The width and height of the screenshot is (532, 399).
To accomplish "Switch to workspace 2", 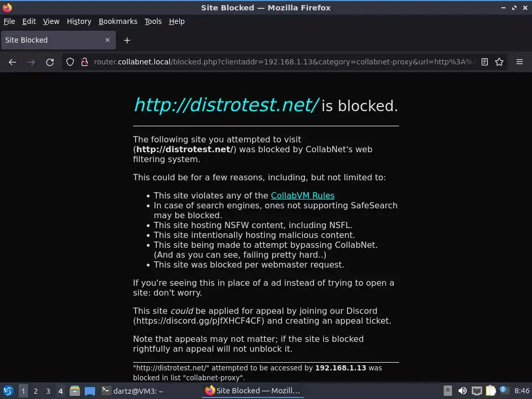I will pyautogui.click(x=36, y=391).
